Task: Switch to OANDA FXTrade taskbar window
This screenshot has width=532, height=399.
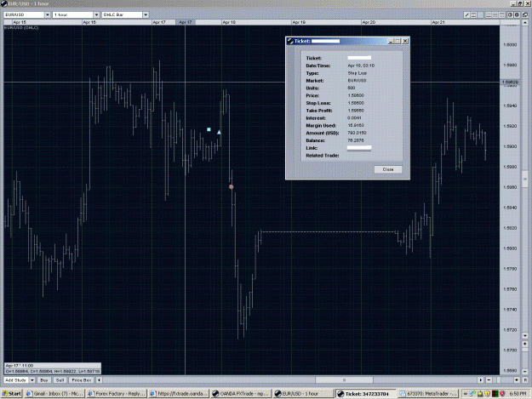Action: 241,394
